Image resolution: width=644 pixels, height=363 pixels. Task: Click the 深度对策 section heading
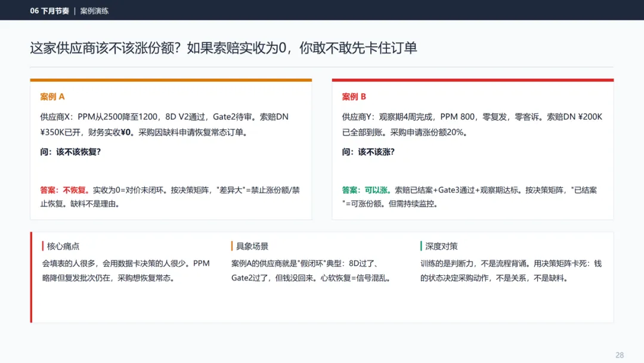(x=441, y=246)
